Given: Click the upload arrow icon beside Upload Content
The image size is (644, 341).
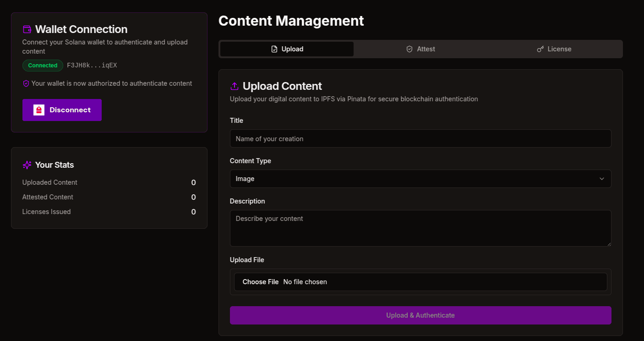Looking at the screenshot, I should click(x=235, y=86).
